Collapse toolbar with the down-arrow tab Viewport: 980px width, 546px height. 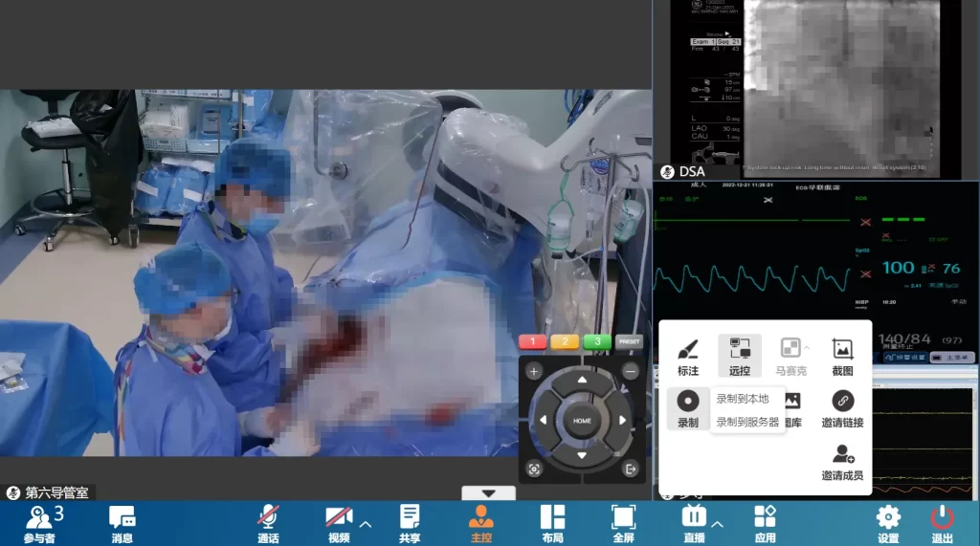(488, 493)
